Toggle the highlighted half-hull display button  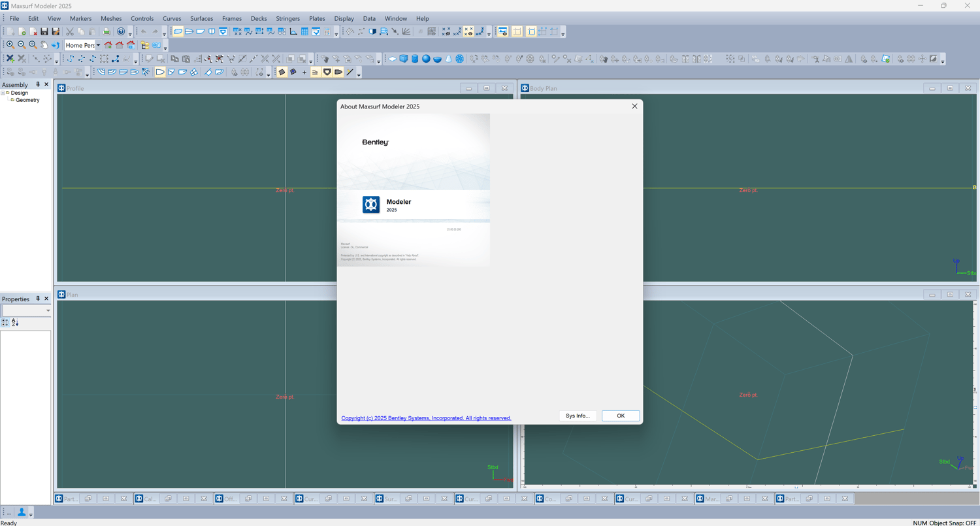[338, 72]
